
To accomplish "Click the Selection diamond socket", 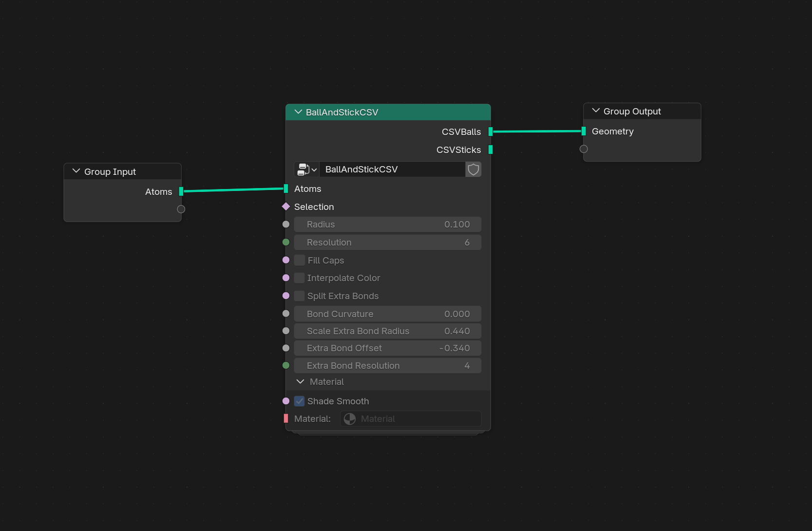I will coord(286,207).
